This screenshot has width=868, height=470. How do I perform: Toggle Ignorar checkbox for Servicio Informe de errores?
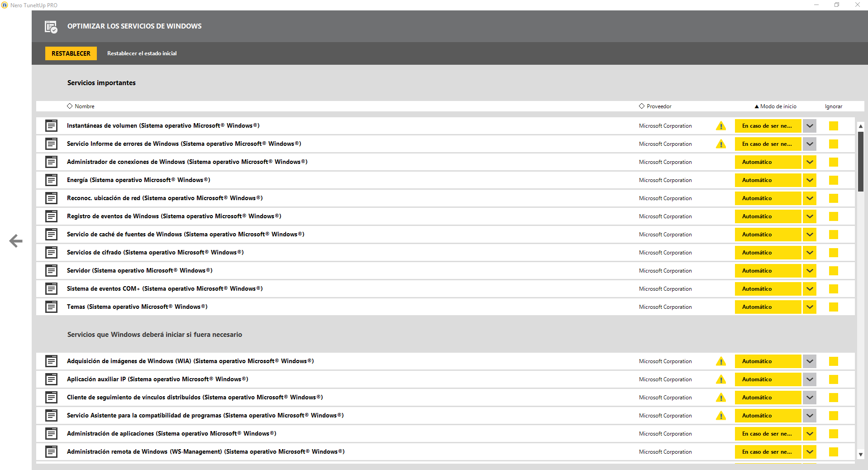834,144
